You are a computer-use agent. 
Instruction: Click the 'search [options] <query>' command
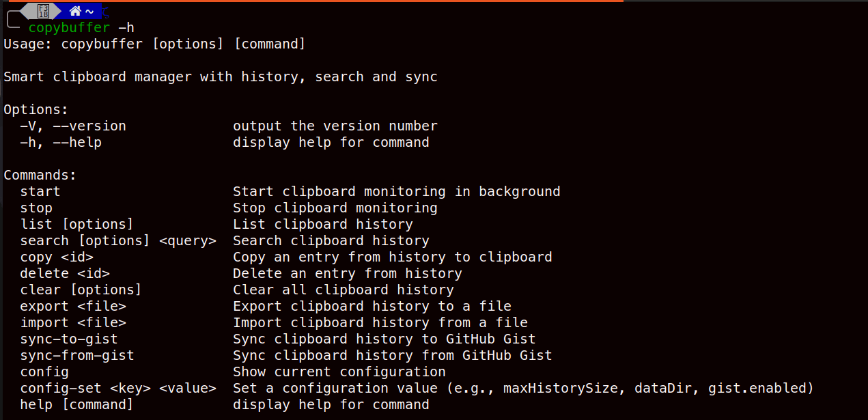(x=118, y=241)
